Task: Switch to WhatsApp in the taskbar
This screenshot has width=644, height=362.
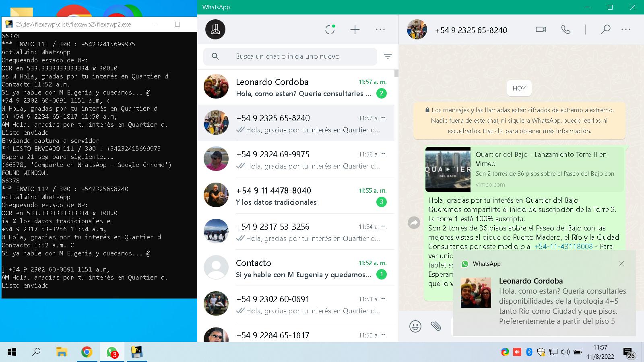Action: pyautogui.click(x=112, y=352)
